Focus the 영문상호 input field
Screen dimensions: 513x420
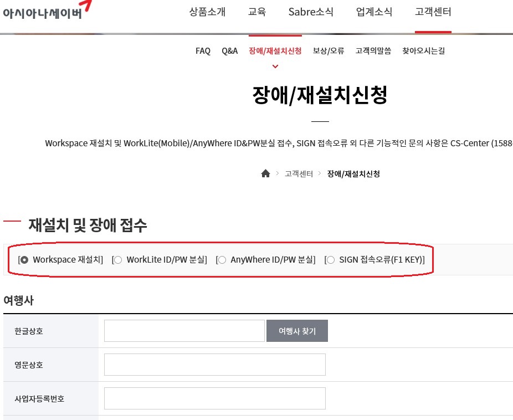point(214,365)
